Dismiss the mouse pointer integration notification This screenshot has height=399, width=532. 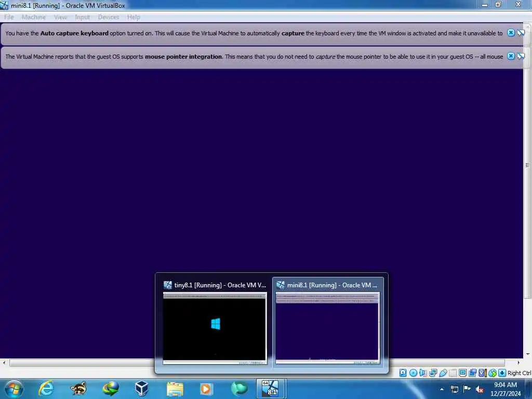pos(511,56)
